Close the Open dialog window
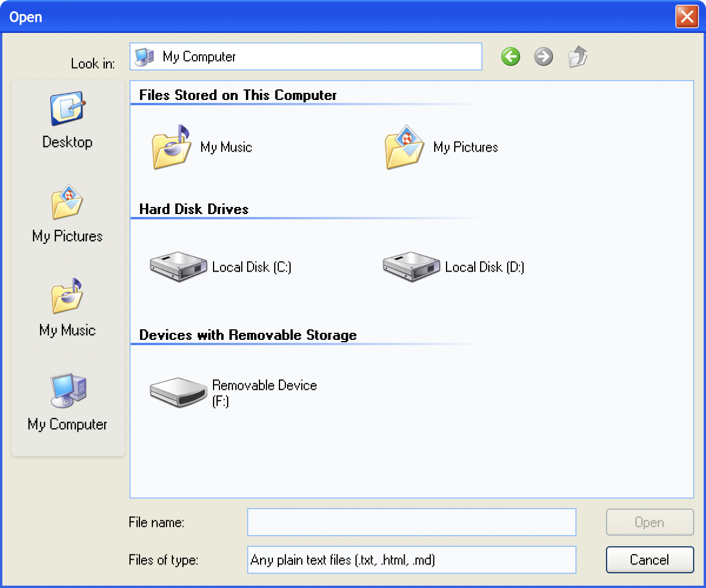Image resolution: width=706 pixels, height=588 pixels. pyautogui.click(x=687, y=16)
